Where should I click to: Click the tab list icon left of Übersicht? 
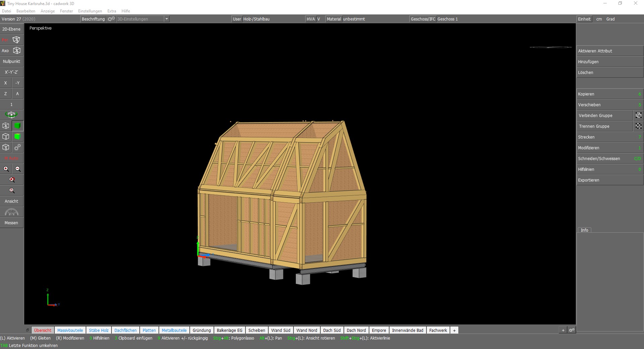(28, 330)
